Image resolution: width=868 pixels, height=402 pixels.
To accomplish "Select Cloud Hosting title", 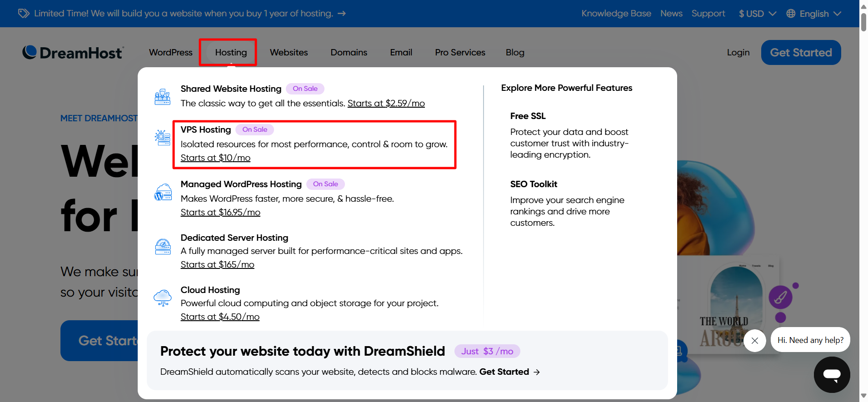I will pos(210,290).
